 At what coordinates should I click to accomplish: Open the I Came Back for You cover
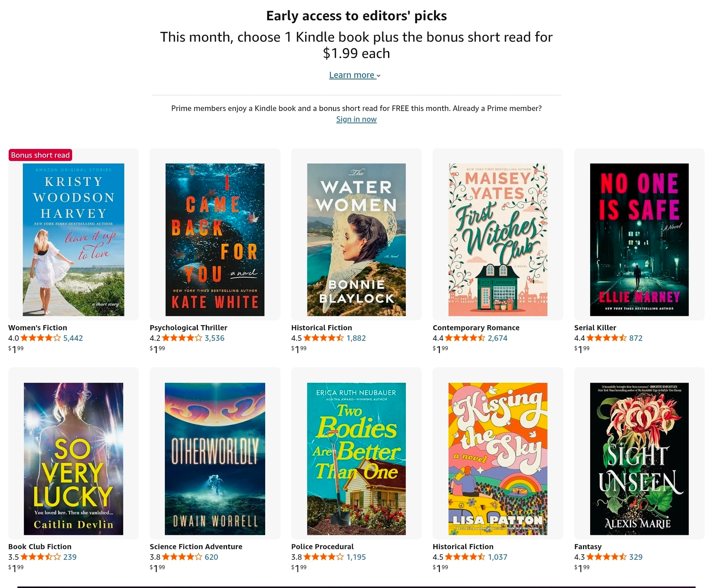(215, 239)
